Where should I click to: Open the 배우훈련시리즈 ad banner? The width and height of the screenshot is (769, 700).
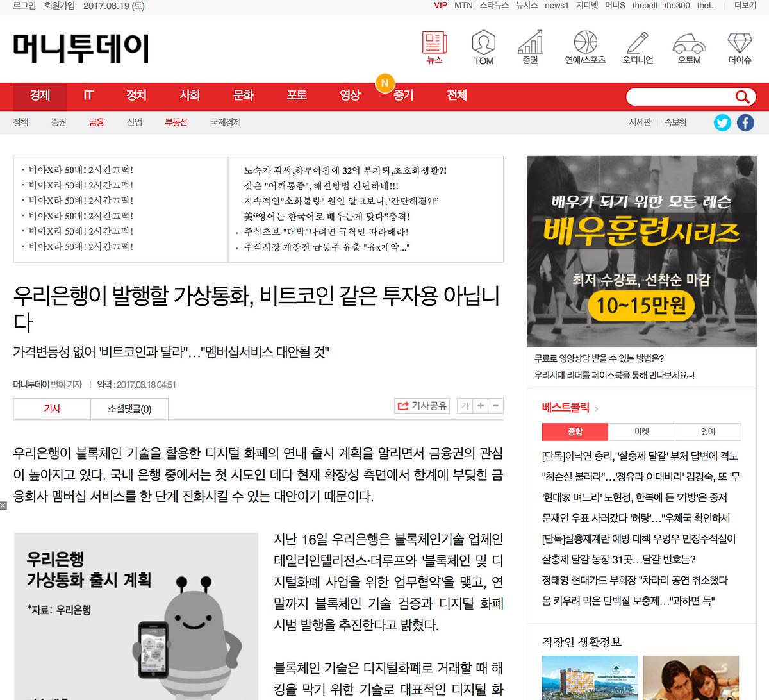coord(641,251)
